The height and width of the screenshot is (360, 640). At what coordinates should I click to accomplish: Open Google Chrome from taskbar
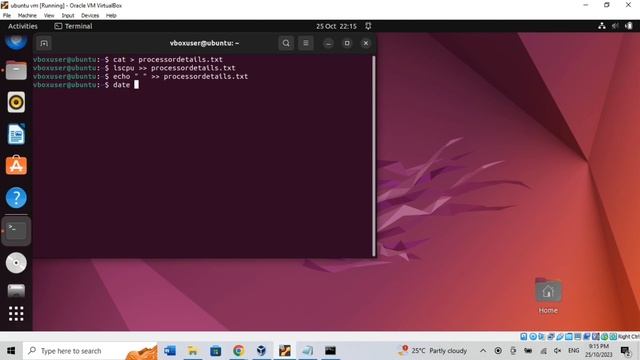coord(239,351)
